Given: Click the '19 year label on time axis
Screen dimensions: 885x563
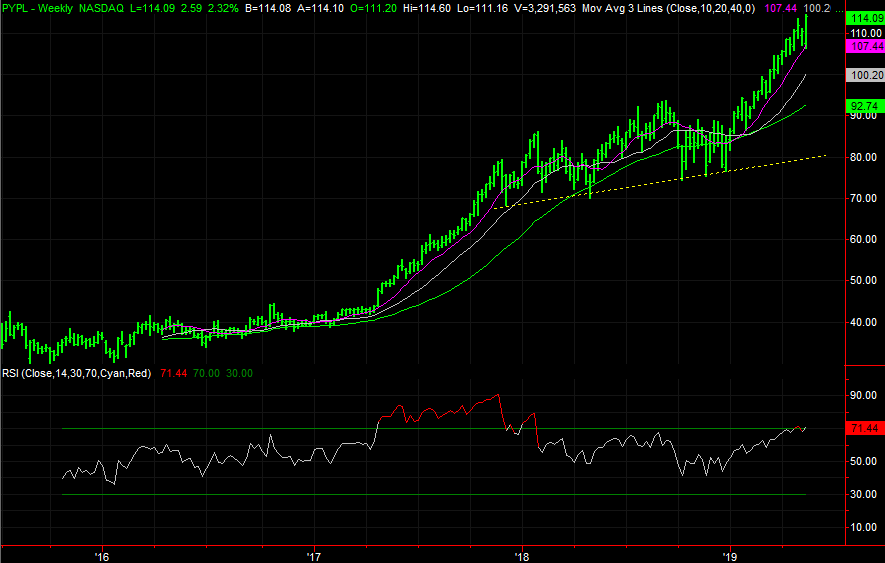Looking at the screenshot, I should click(731, 556).
